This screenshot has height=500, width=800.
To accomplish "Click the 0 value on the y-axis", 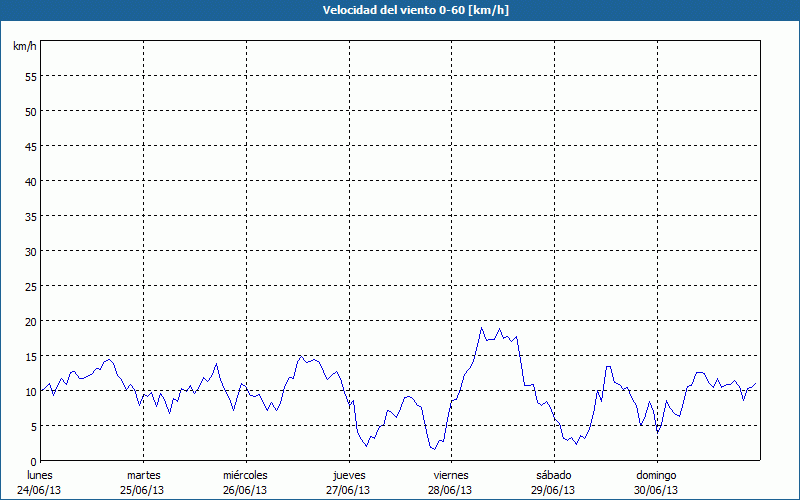I will coord(33,462).
